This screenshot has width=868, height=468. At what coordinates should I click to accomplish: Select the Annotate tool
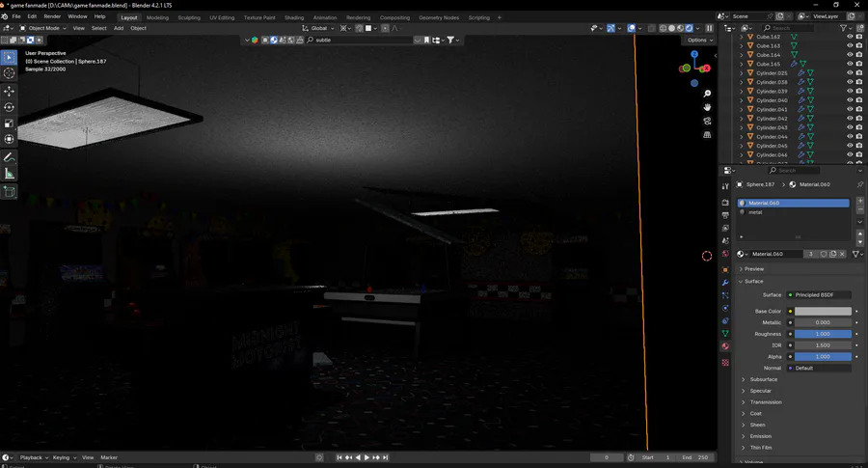point(9,158)
